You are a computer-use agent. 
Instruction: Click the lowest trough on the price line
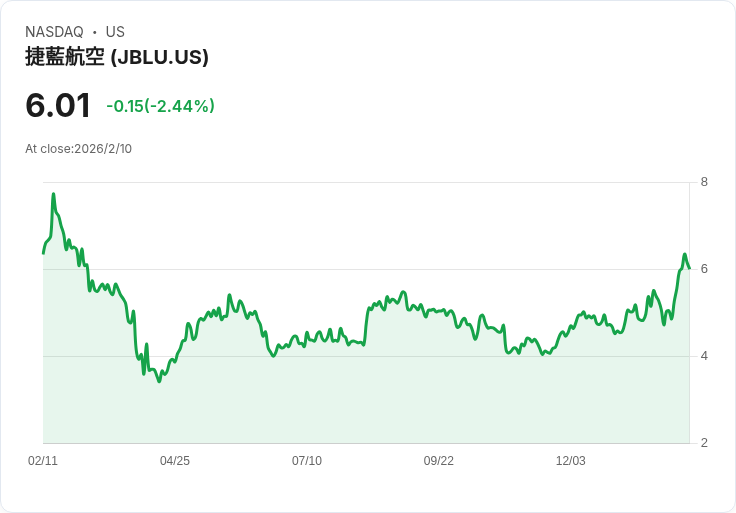(159, 381)
